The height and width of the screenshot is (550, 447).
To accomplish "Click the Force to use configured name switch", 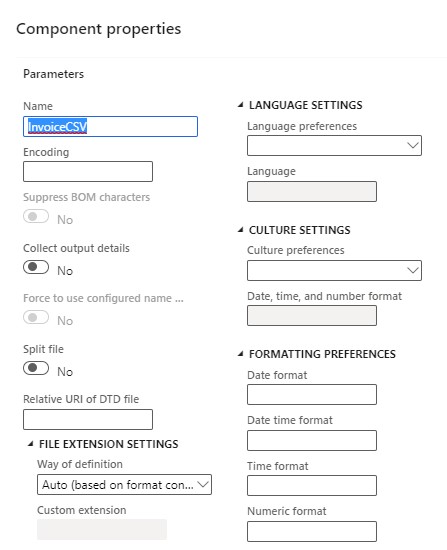I will 36,317.
